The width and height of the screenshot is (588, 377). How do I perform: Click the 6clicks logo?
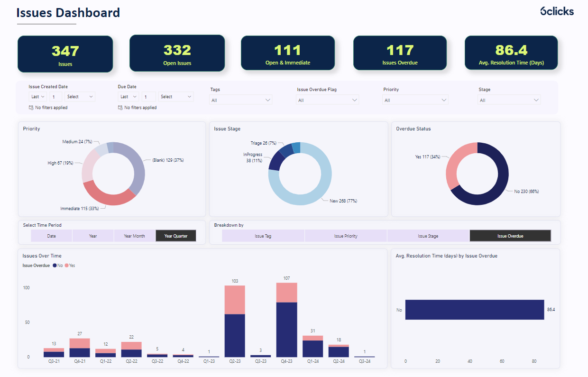557,11
